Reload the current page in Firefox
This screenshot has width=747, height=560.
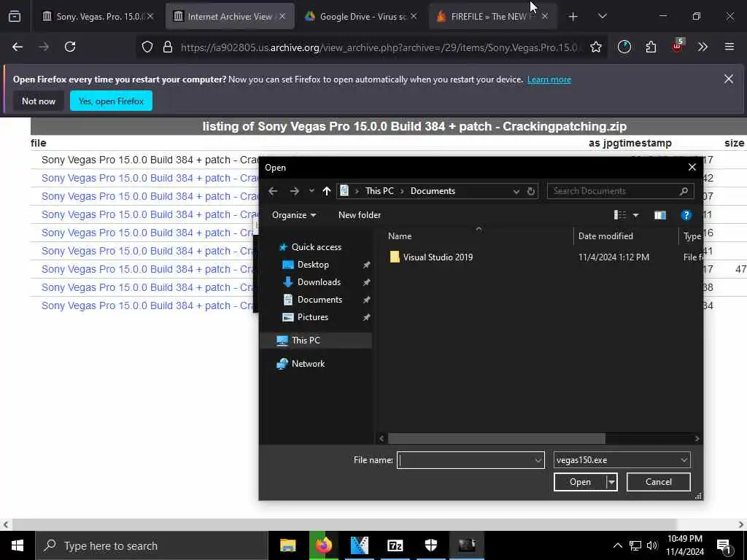[70, 47]
